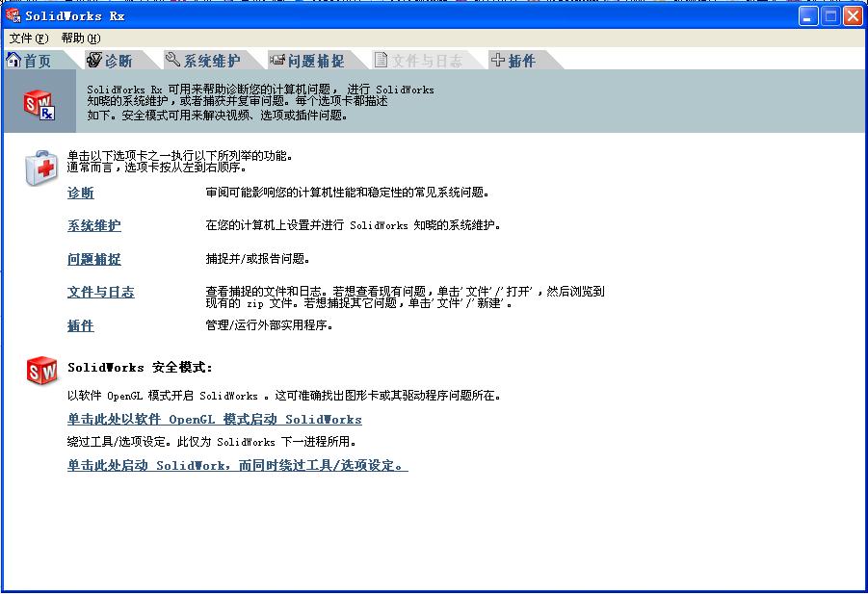Switch to the 系统维护 tab
Viewport: 868px width, 594px height.
point(210,60)
